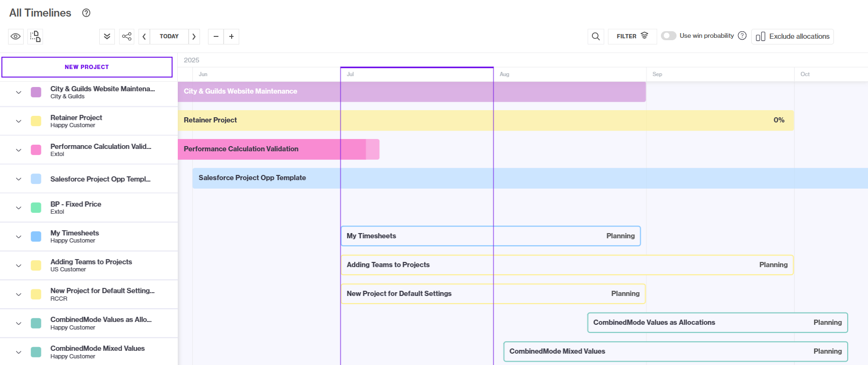Screen dimensions: 868x365
Task: Click Exclude allocations button
Action: pyautogui.click(x=792, y=36)
